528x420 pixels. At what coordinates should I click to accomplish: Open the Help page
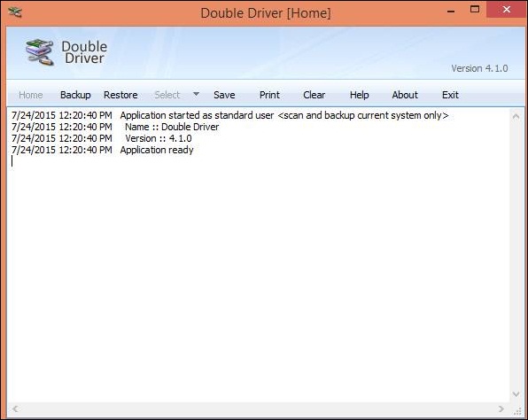pos(360,95)
